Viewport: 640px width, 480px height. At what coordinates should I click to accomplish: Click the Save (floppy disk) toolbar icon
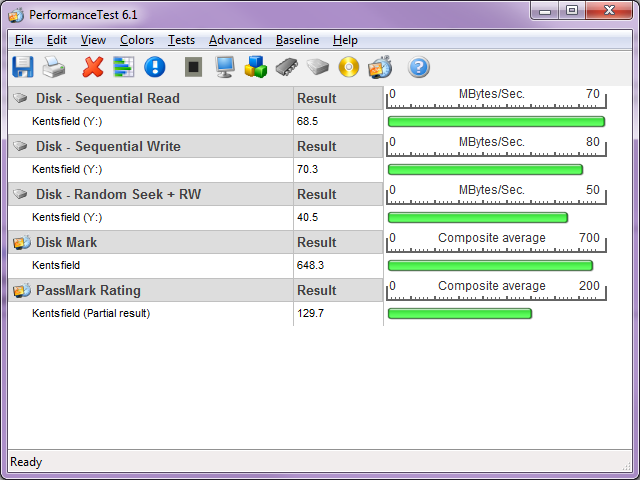23,67
